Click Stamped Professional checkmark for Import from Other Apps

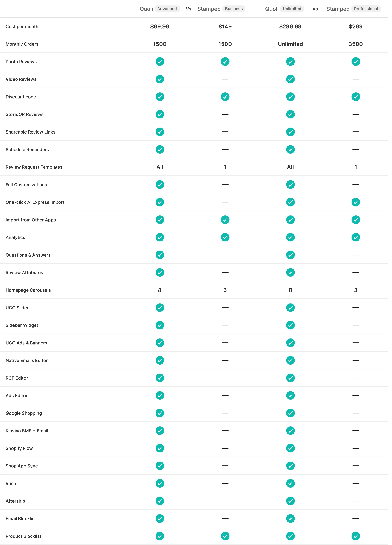click(x=356, y=220)
